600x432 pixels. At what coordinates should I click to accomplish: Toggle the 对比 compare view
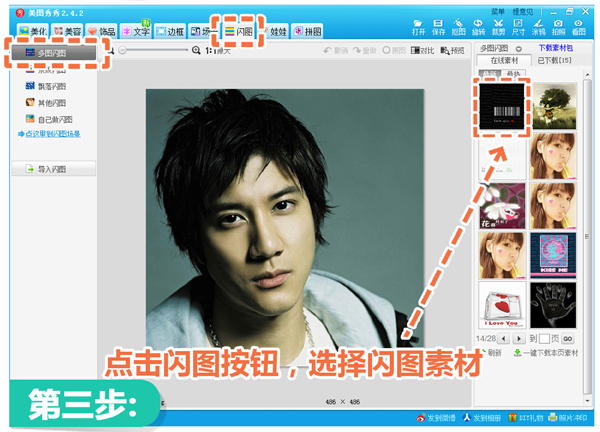(421, 50)
